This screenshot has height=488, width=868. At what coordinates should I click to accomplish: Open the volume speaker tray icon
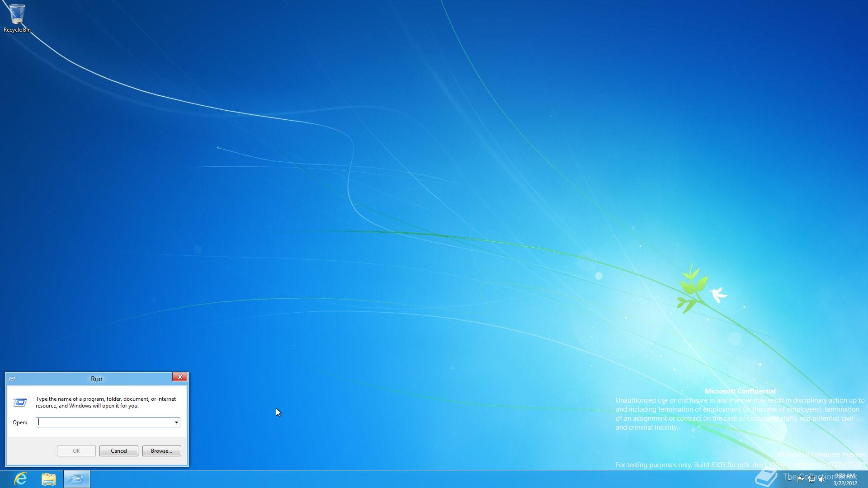pyautogui.click(x=822, y=479)
